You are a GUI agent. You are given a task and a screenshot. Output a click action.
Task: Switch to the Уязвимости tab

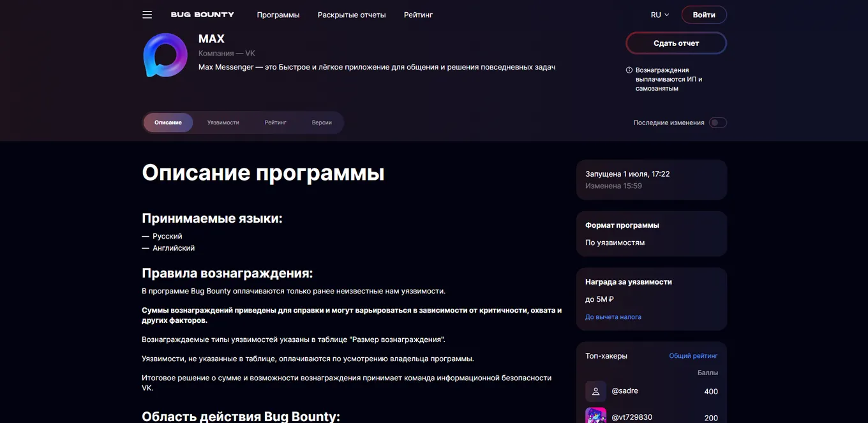pos(223,122)
